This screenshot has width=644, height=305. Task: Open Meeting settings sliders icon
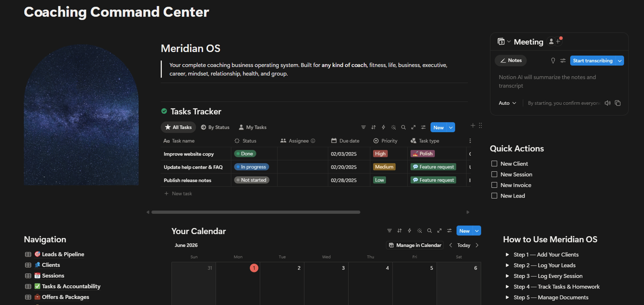(x=563, y=61)
